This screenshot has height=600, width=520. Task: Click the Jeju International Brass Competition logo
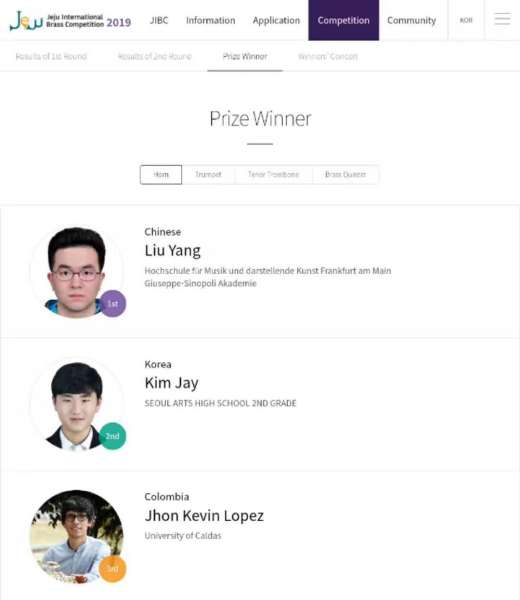click(x=70, y=21)
